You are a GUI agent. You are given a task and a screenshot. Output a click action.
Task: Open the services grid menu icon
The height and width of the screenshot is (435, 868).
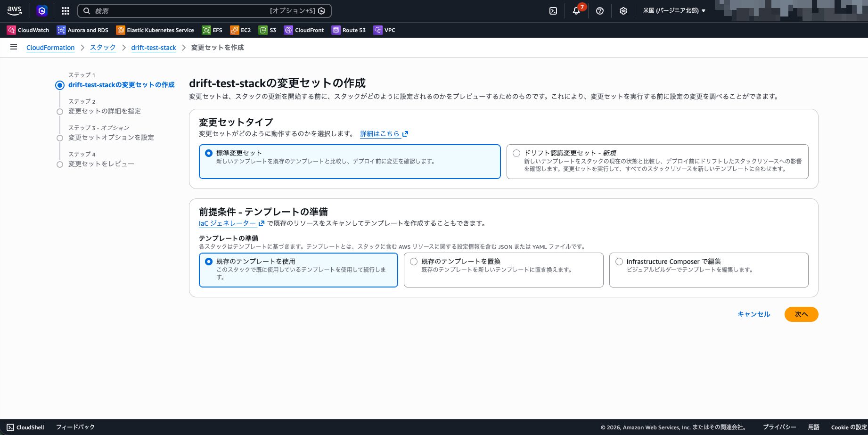[66, 11]
